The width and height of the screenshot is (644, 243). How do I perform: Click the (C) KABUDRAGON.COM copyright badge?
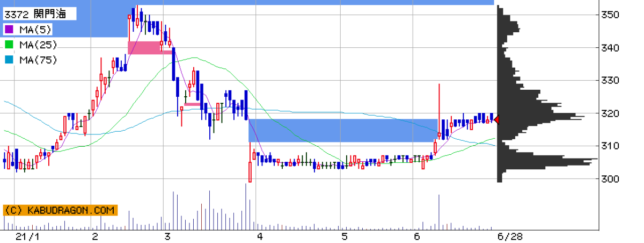tap(60, 211)
